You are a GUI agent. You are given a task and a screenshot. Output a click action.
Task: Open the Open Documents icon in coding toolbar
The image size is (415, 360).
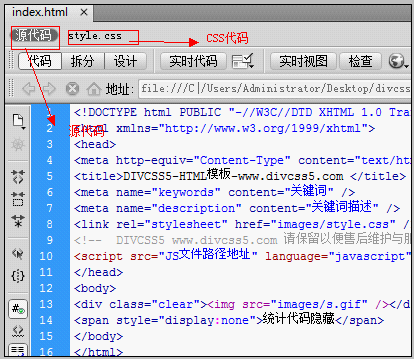tap(18, 122)
